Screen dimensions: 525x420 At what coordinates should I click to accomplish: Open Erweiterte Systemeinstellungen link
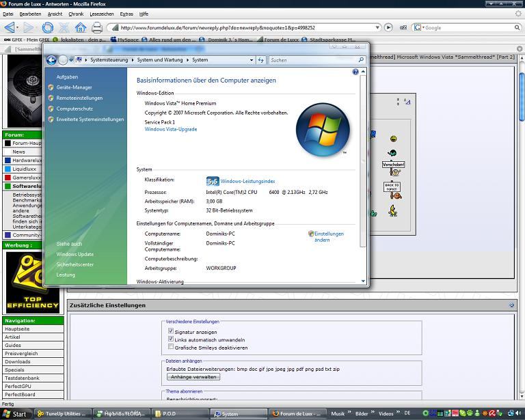click(x=90, y=120)
